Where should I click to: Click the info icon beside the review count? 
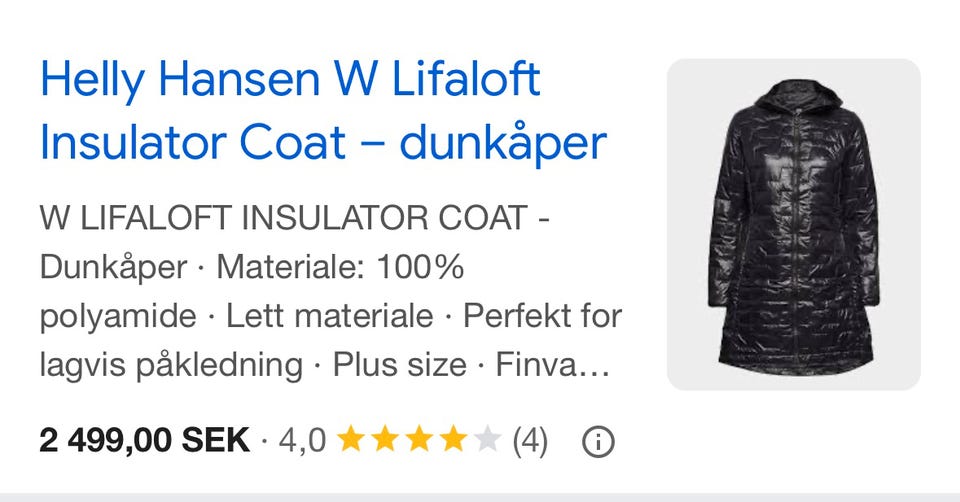(598, 441)
